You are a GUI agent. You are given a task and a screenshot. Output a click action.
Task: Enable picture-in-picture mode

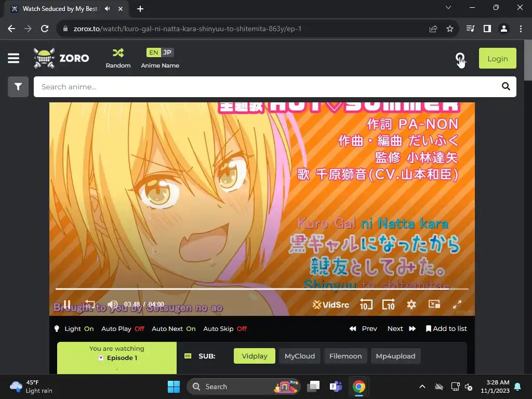[434, 304]
